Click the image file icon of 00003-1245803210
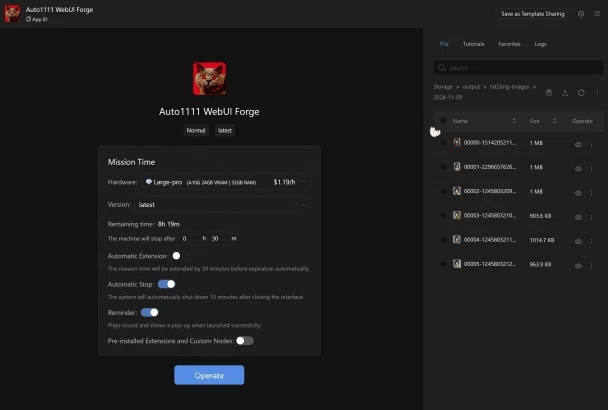The width and height of the screenshot is (608, 410). point(457,215)
